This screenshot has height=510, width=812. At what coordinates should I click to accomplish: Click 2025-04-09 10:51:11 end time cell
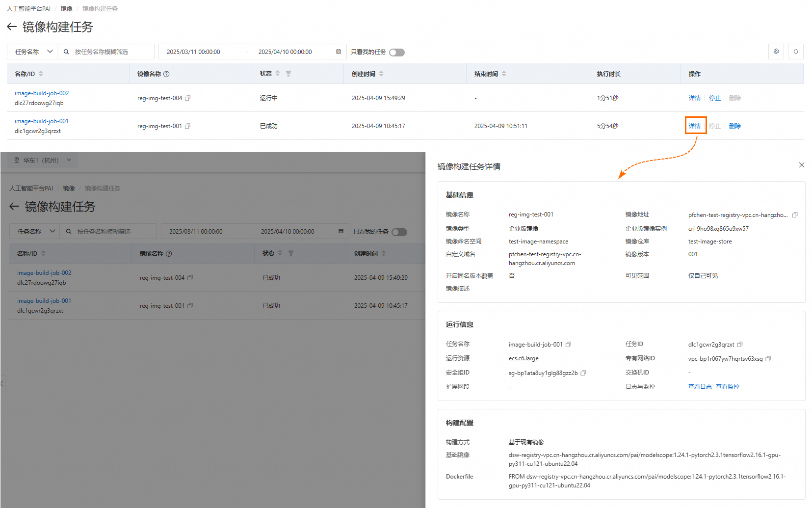tap(500, 126)
